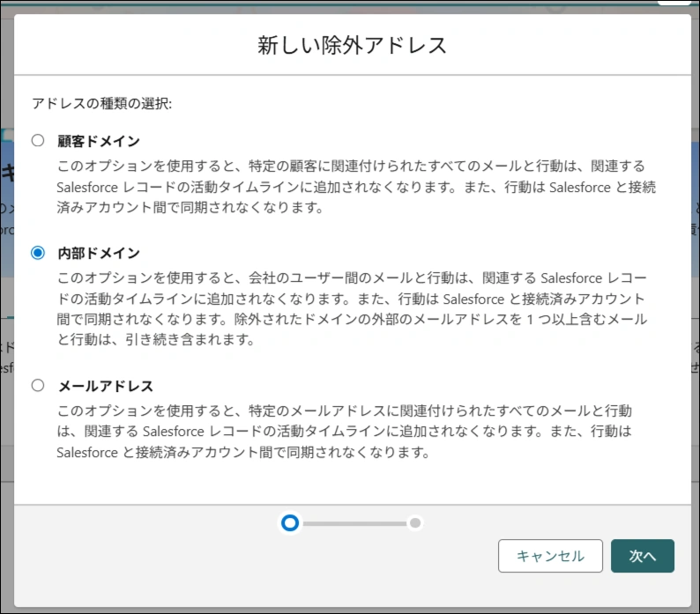Image resolution: width=700 pixels, height=614 pixels.
Task: Click the 内部ドメイン option label text
Action: (x=99, y=254)
